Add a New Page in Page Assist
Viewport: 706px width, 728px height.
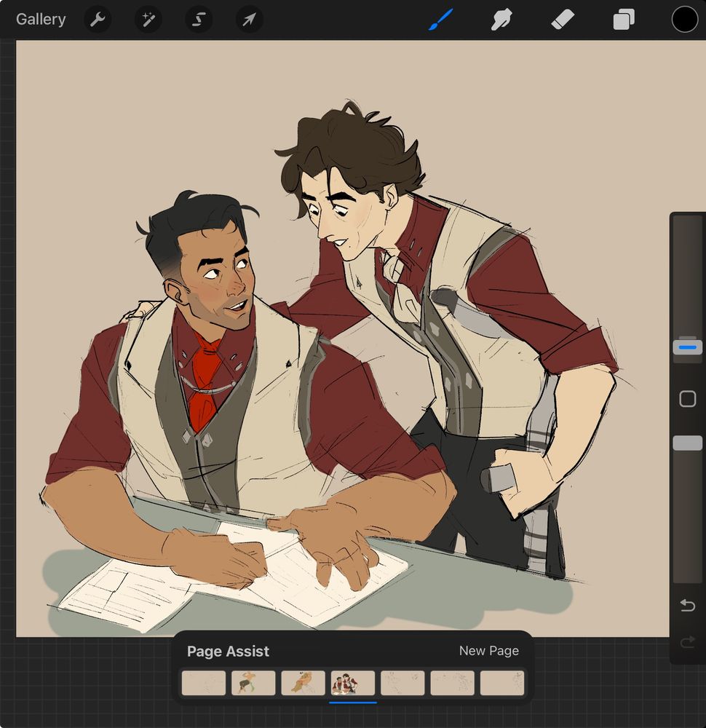(x=489, y=651)
